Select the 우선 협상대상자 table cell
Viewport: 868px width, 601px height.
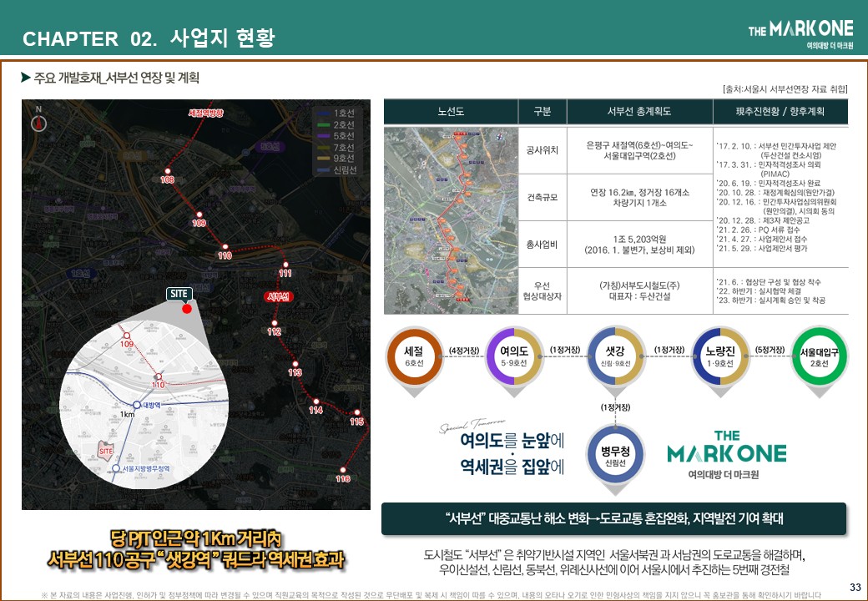542,291
